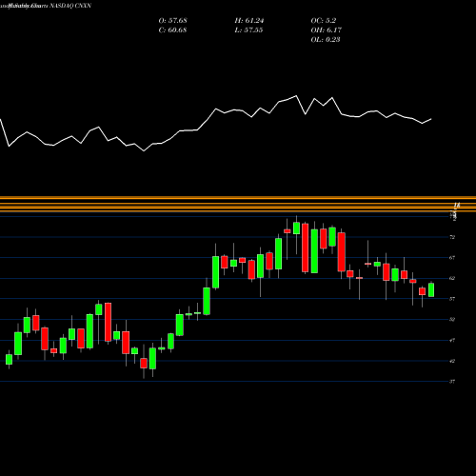Click the tall red candle near the chart top
This screenshot has height=476, width=476.
pyautogui.click(x=306, y=248)
